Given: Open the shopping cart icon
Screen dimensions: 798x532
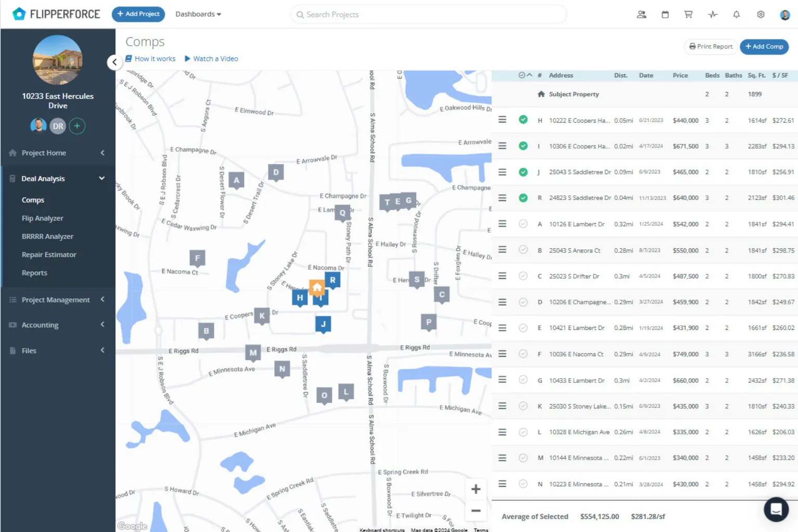Looking at the screenshot, I should click(688, 14).
